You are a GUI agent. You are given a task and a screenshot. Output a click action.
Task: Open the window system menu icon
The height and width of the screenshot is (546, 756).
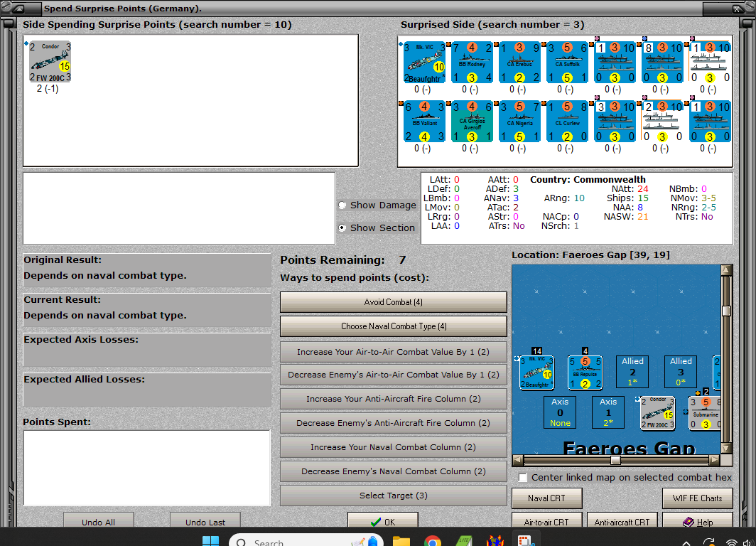pos(18,9)
